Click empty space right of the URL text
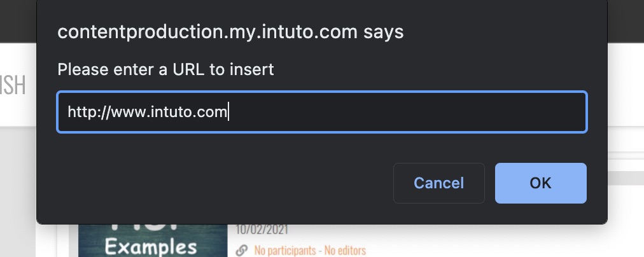 coord(407,113)
